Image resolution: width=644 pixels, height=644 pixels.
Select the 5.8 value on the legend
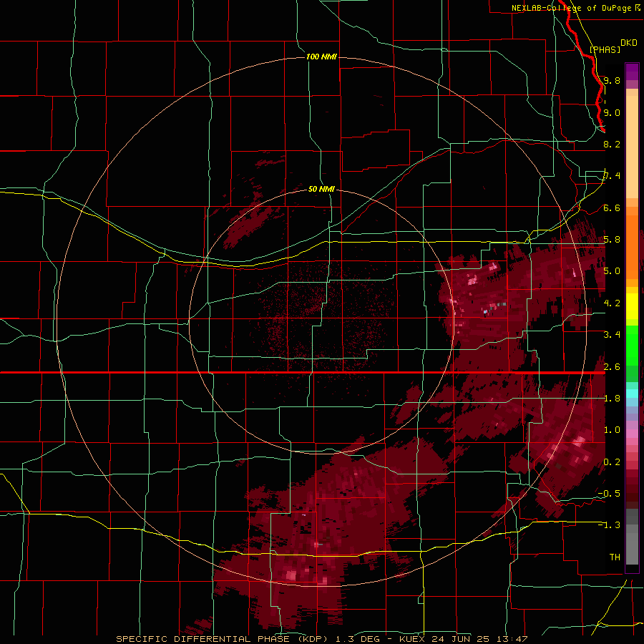point(612,240)
